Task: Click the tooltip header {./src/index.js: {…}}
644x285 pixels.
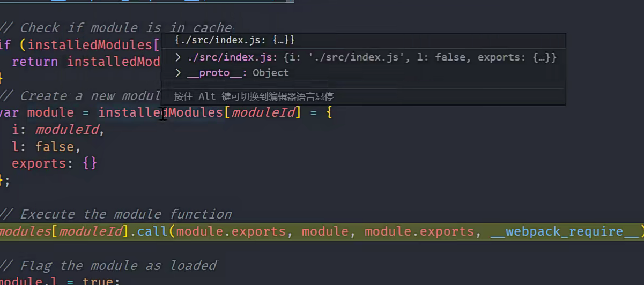Action: coord(234,40)
